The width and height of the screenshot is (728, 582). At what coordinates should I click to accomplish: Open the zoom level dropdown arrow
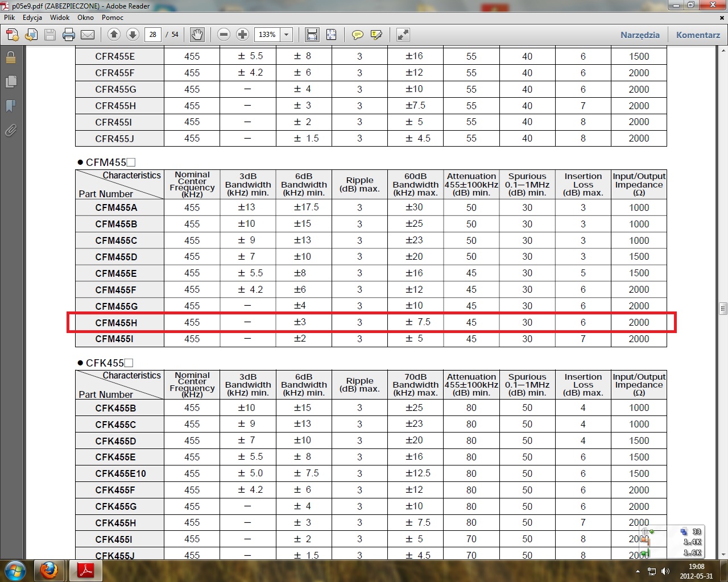[287, 35]
